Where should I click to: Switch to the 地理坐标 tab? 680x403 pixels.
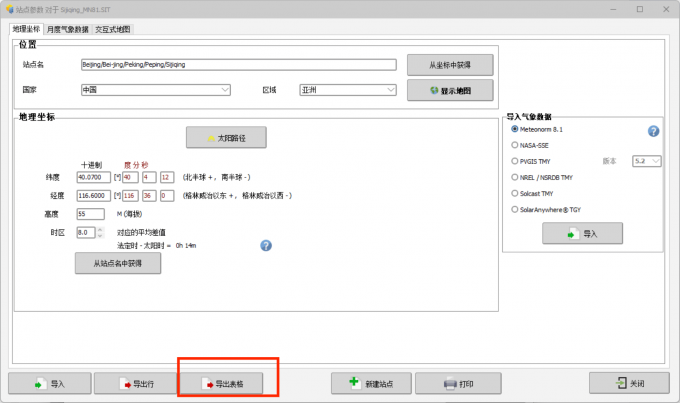[x=26, y=29]
